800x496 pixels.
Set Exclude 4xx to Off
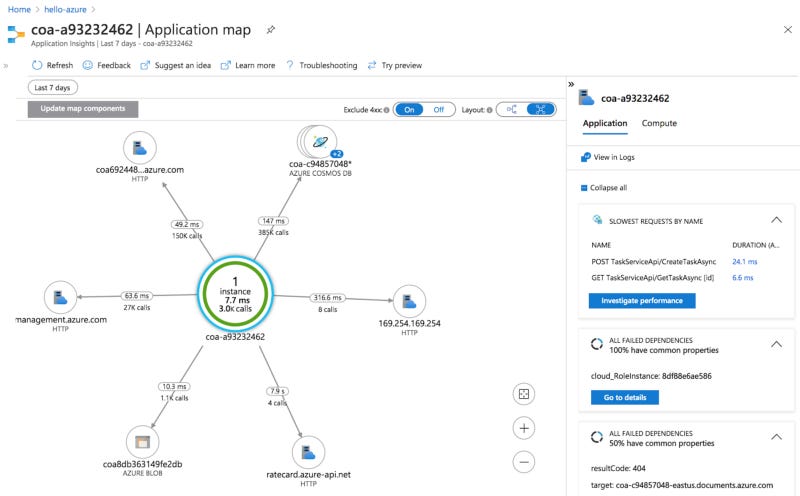pyautogui.click(x=439, y=110)
